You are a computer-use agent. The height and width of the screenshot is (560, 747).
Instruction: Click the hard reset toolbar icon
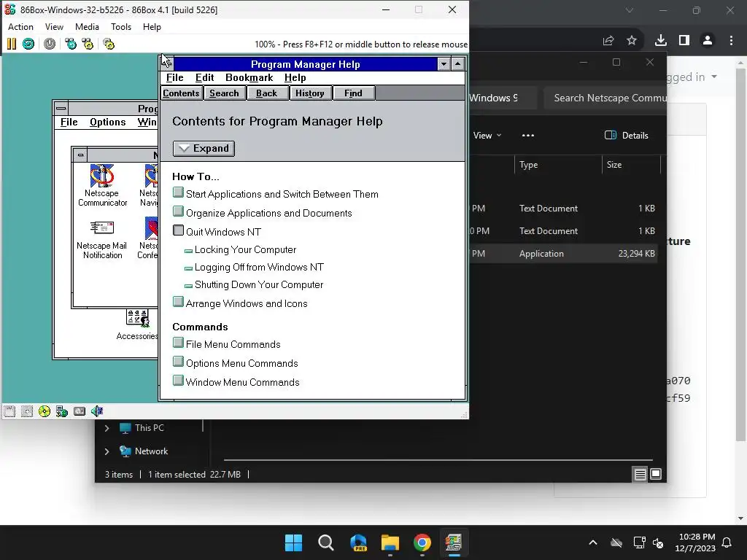[x=28, y=44]
